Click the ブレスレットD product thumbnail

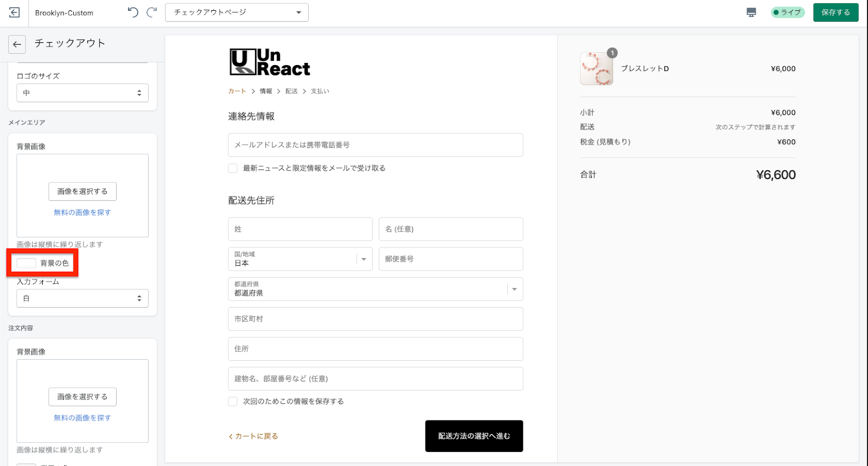click(596, 69)
